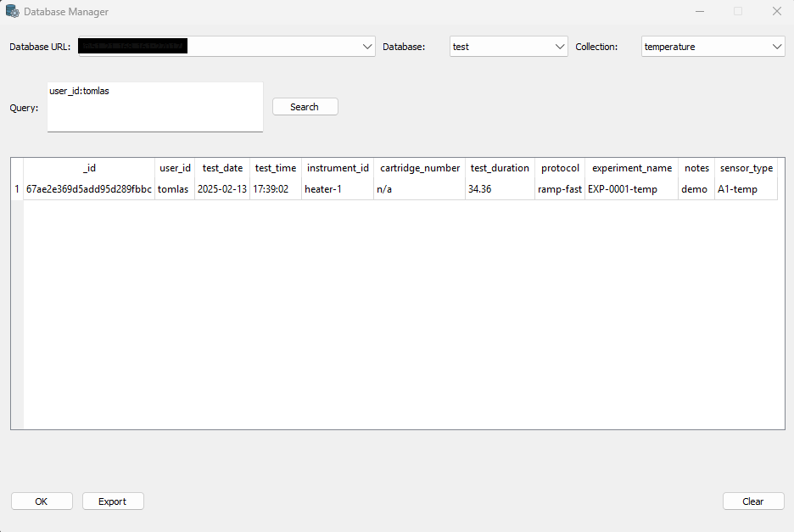Screen dimensions: 794x532
Task: Click the row number 1 header
Action: coord(17,188)
